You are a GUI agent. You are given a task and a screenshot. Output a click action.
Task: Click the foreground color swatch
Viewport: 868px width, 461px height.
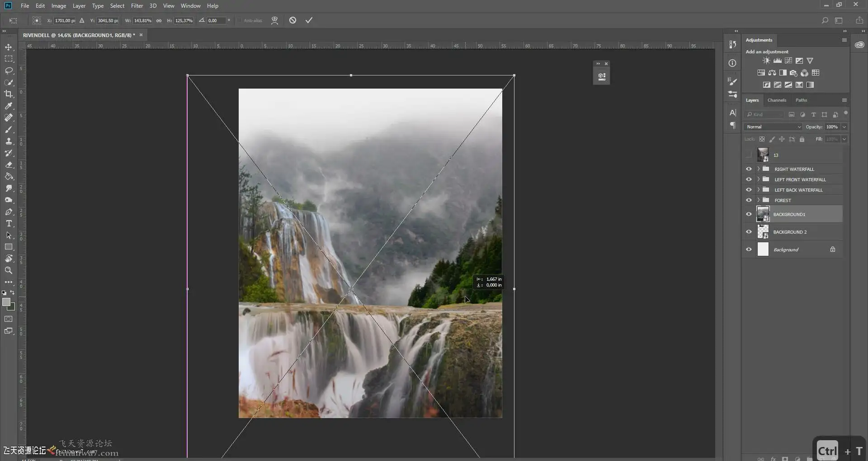(6, 302)
